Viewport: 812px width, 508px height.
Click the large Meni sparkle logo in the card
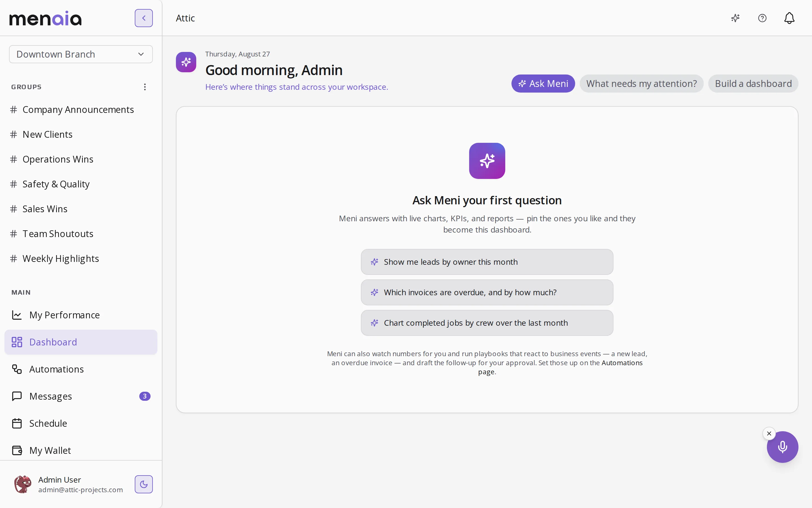pyautogui.click(x=487, y=161)
